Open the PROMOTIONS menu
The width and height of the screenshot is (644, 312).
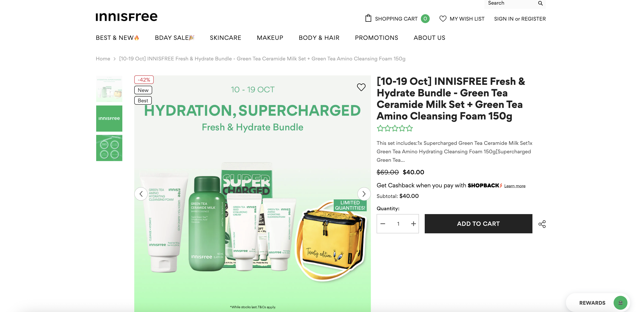(x=376, y=38)
